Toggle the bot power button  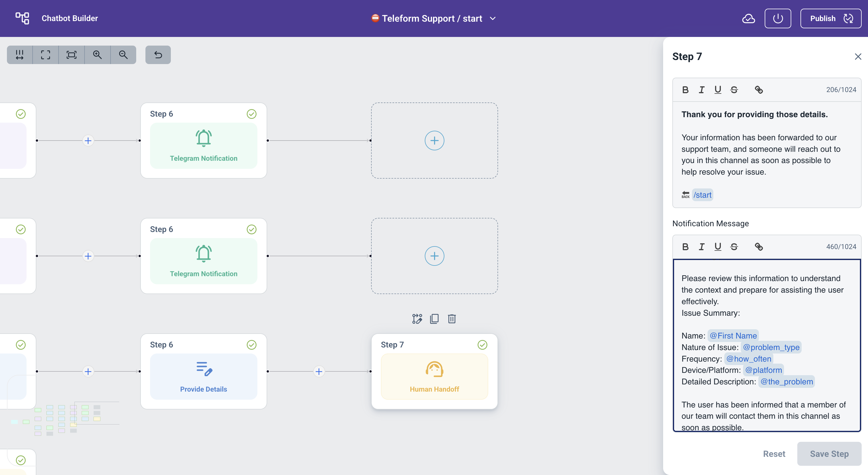778,18
